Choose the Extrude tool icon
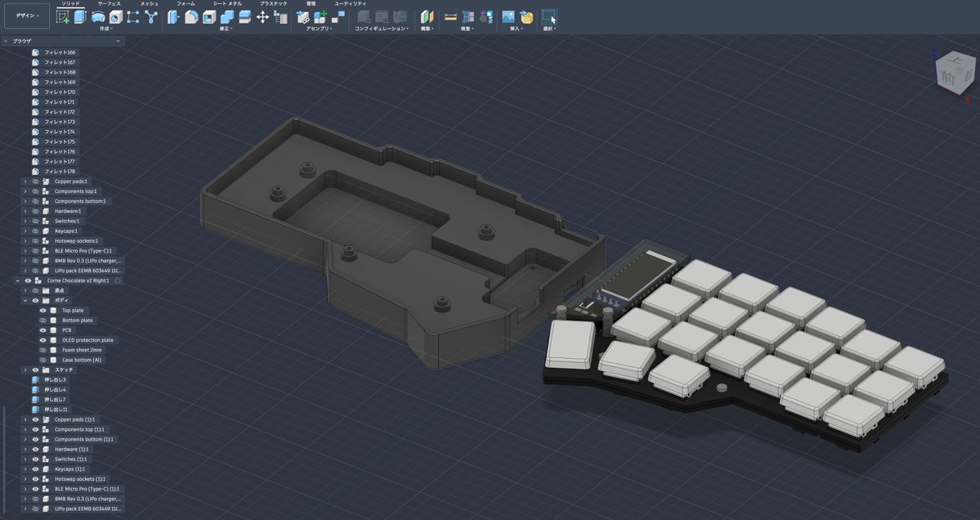Viewport: 980px width, 520px height. click(80, 17)
